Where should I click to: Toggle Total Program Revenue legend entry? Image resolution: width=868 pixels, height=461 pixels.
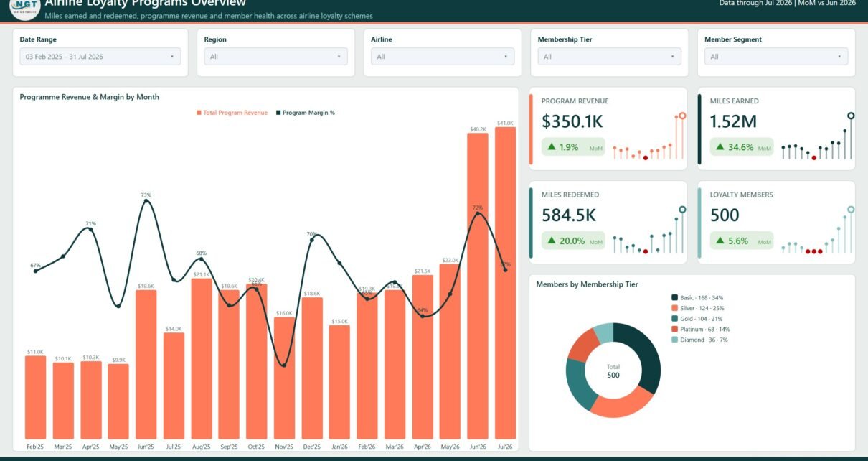(x=232, y=113)
